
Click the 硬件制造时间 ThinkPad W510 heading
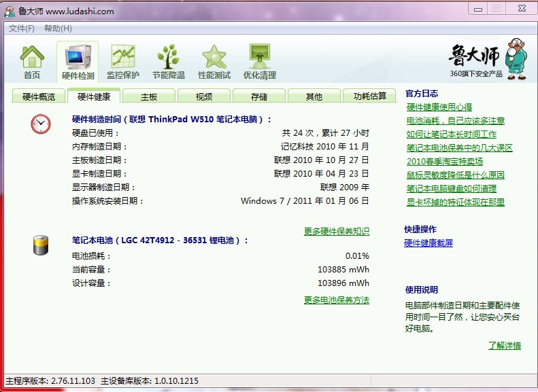point(171,120)
